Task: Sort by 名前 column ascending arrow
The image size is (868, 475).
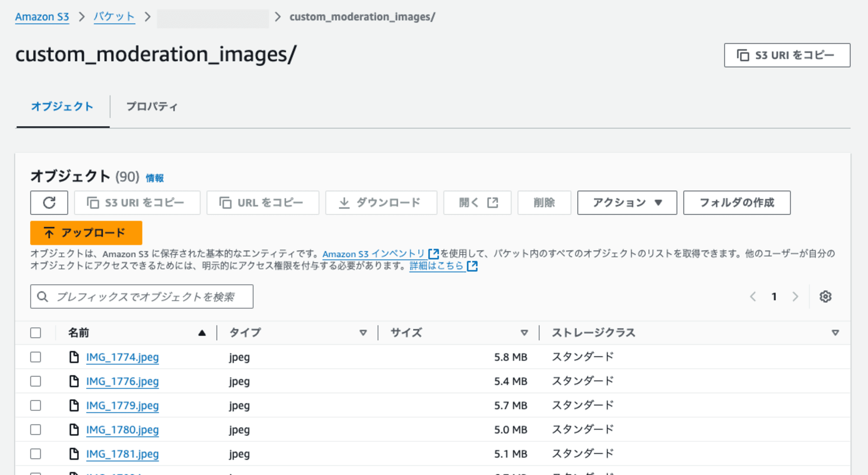Action: 202,333
